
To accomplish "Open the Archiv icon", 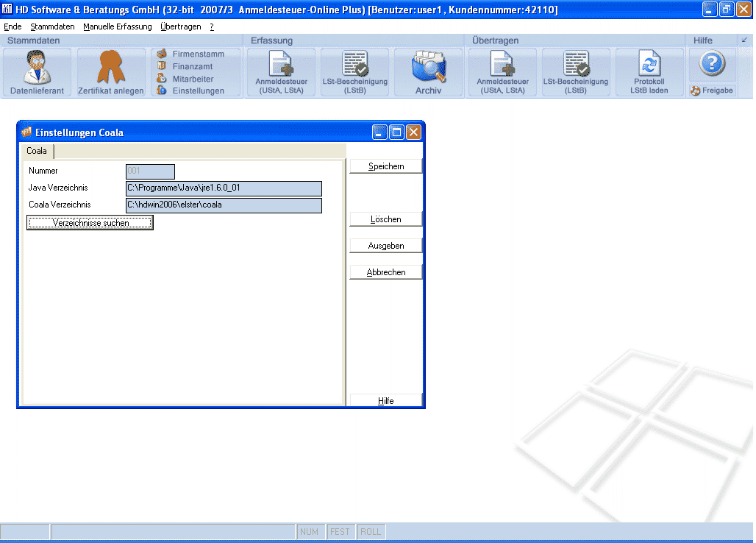I will 428,72.
